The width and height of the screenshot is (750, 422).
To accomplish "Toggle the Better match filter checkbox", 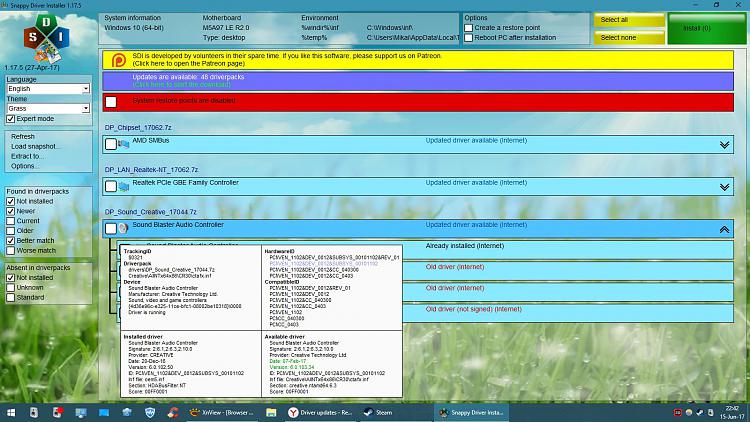I will (x=11, y=241).
